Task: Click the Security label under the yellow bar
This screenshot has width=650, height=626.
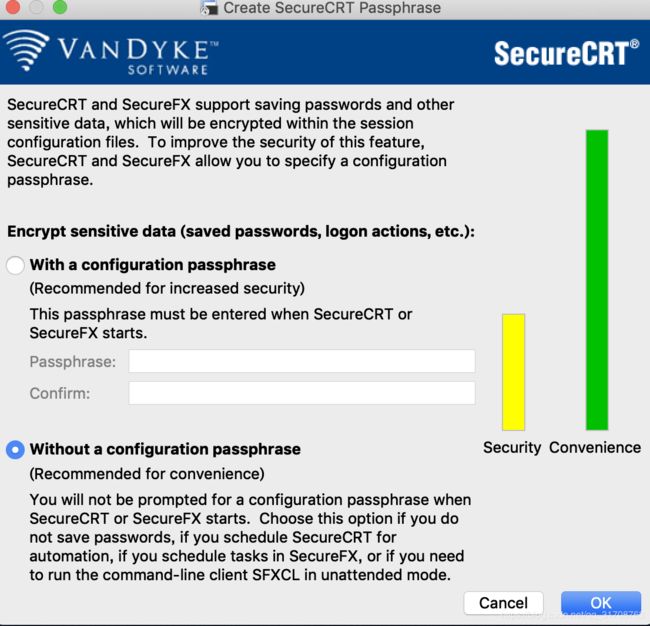Action: (512, 448)
